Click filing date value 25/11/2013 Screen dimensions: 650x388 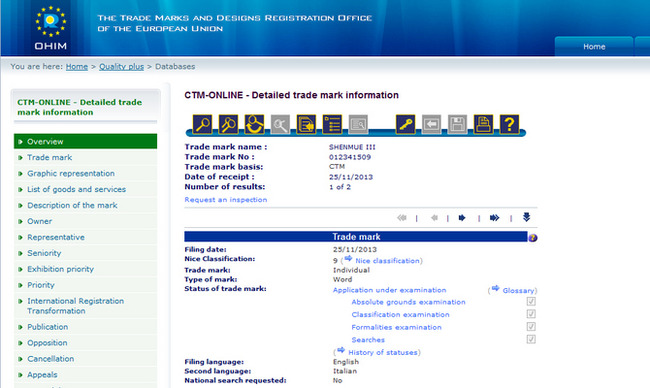point(355,250)
